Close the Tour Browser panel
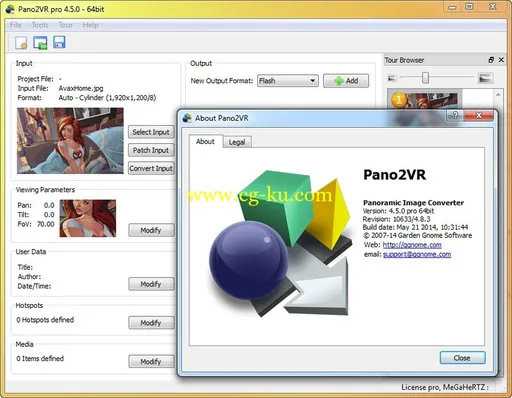Image resolution: width=512 pixels, height=398 pixels. 501,60
